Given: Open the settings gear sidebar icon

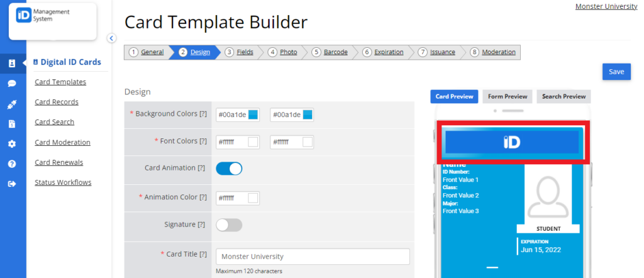Looking at the screenshot, I should click(12, 144).
